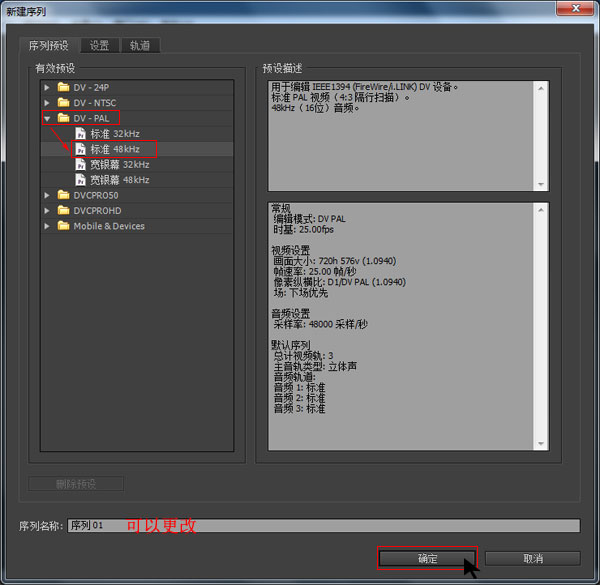600x585 pixels.
Task: Click the 时基: 25.00fps line
Action: [x=303, y=230]
